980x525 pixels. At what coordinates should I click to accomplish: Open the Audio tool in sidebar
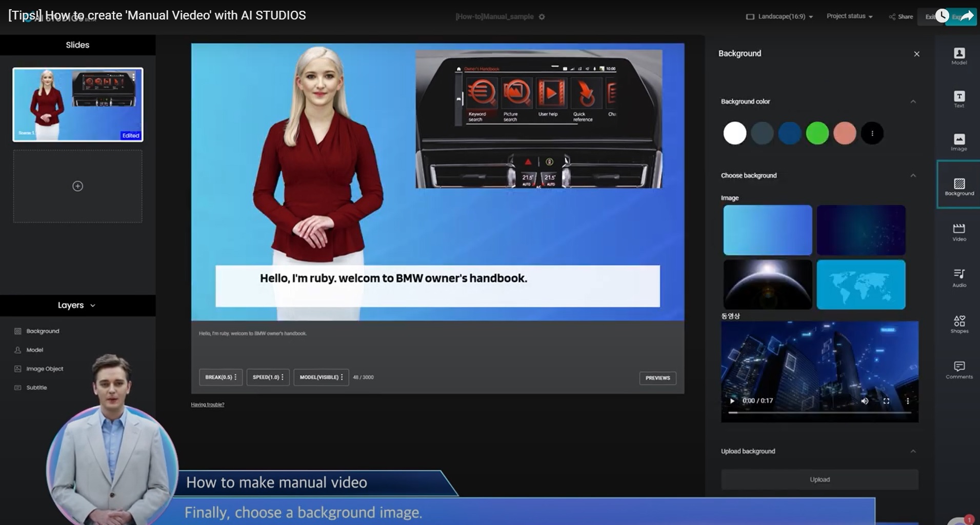pyautogui.click(x=959, y=277)
